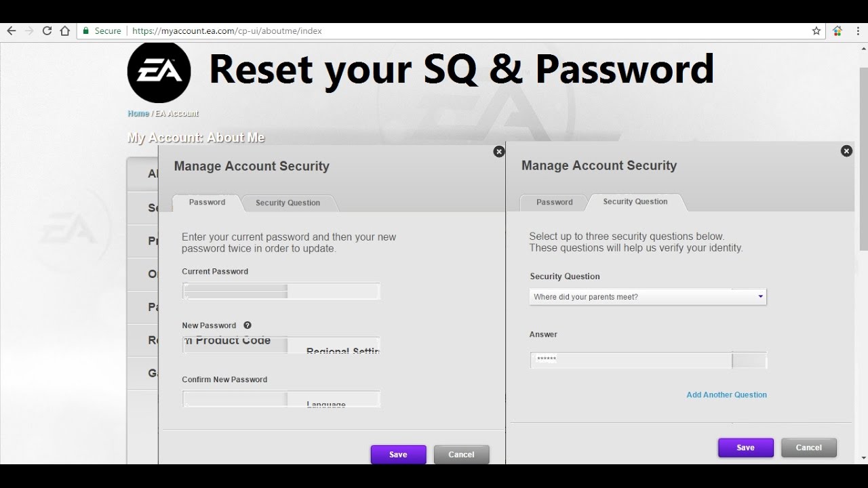Switch to Security Question tab in the left dialog

[x=288, y=203]
